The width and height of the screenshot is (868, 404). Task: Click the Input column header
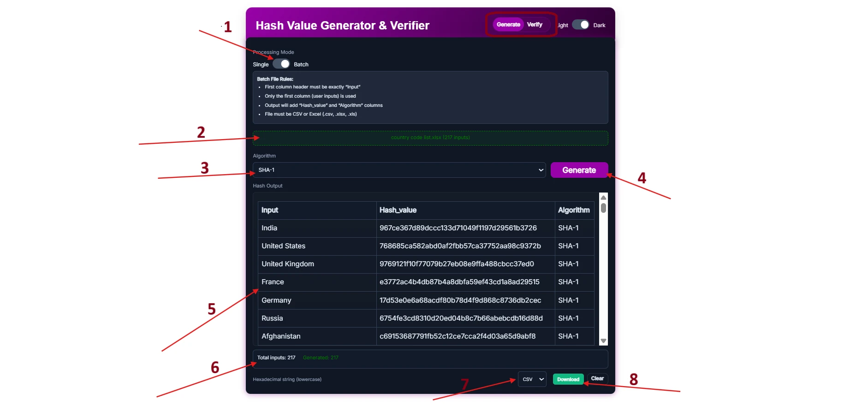click(317, 210)
